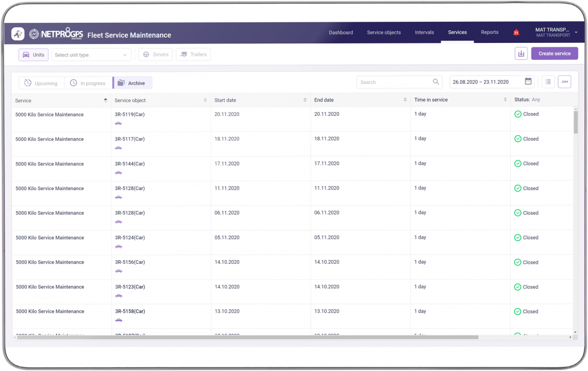Click the list view icon next to CSV
Viewport: 588px width, 371px height.
pos(548,82)
